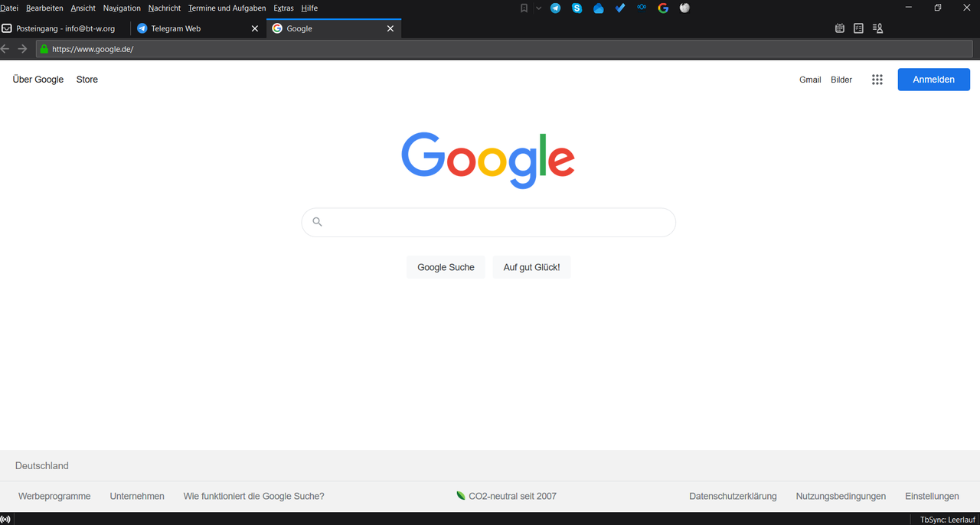Open the Google icon in the top toolbar
Image resolution: width=980 pixels, height=525 pixels.
pos(663,8)
